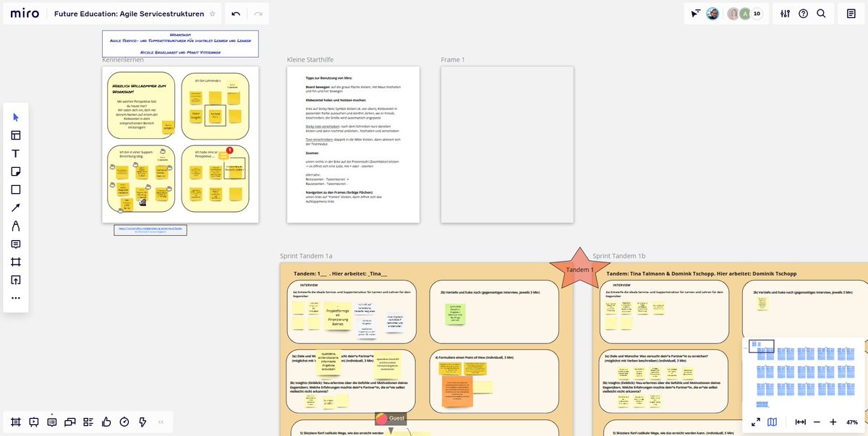Image resolution: width=868 pixels, height=436 pixels.
Task: Open board Settings sliders icon
Action: click(x=786, y=14)
